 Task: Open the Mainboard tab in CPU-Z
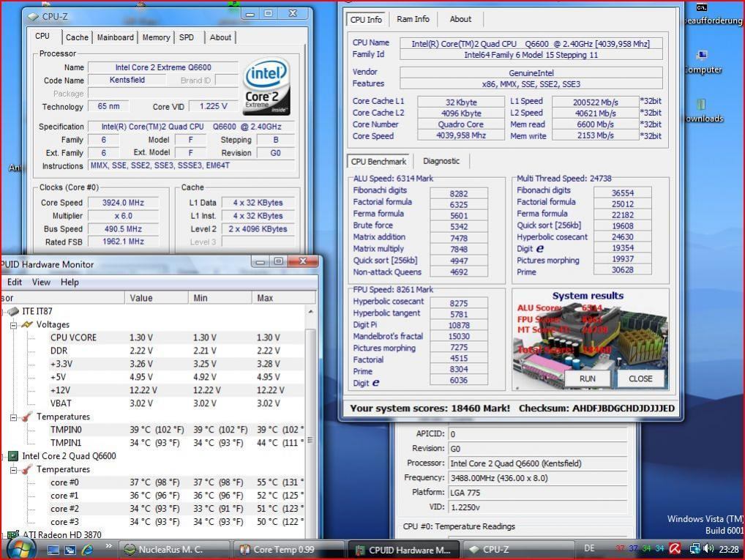116,37
